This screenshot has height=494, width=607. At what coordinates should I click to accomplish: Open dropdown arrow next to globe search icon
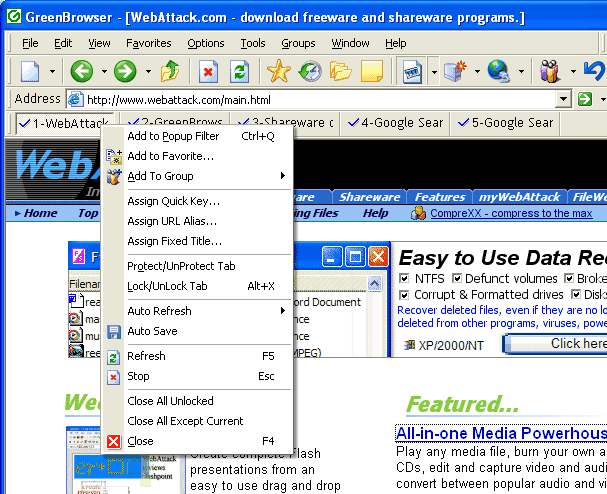521,71
